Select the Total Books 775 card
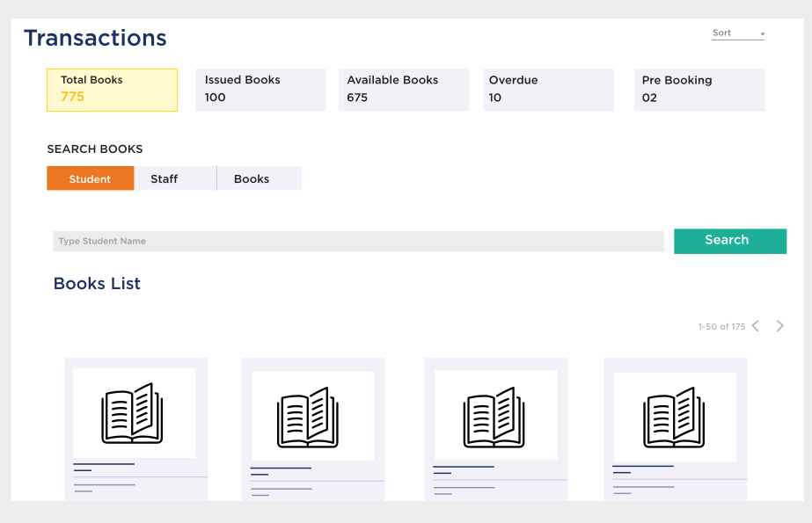This screenshot has width=812, height=523. coord(112,90)
